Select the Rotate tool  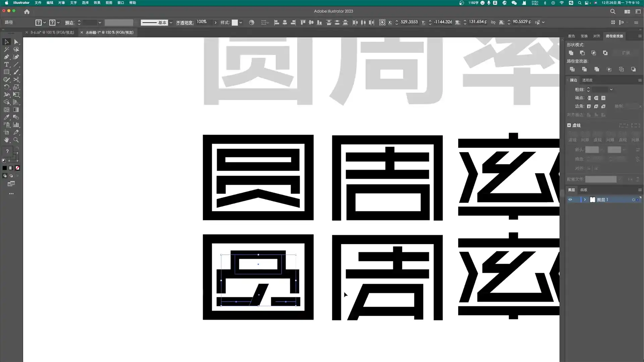click(x=7, y=87)
